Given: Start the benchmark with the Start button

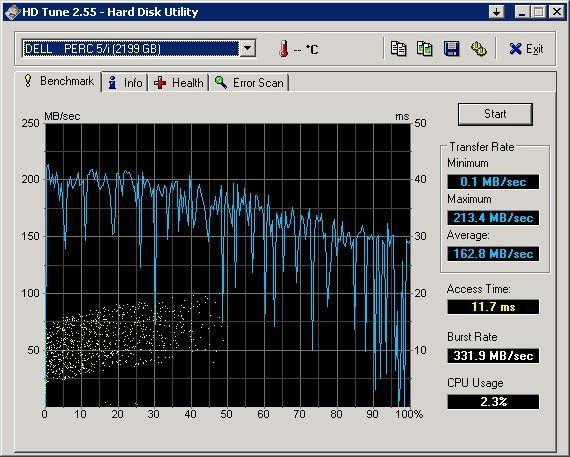Looking at the screenshot, I should coord(495,114).
